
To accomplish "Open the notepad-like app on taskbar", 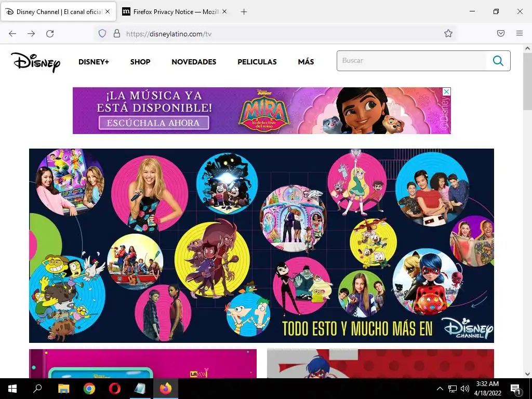I will pos(140,389).
